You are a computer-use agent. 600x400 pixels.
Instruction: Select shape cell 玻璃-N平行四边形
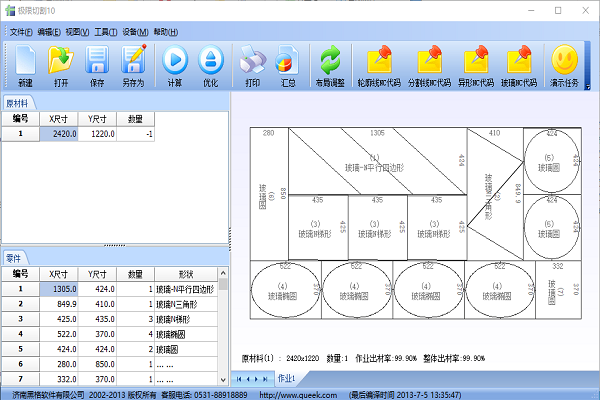186,289
